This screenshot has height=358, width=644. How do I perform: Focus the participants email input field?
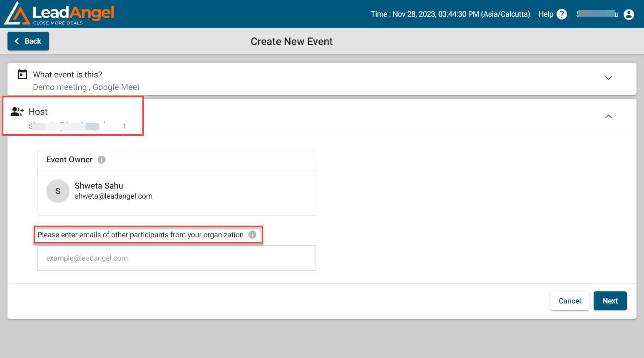177,258
